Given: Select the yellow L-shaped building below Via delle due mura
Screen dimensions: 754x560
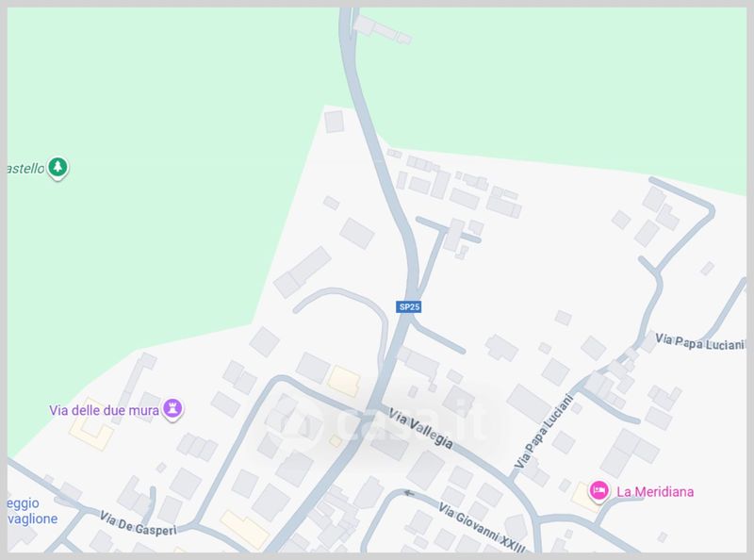Looking at the screenshot, I should click(x=90, y=426).
